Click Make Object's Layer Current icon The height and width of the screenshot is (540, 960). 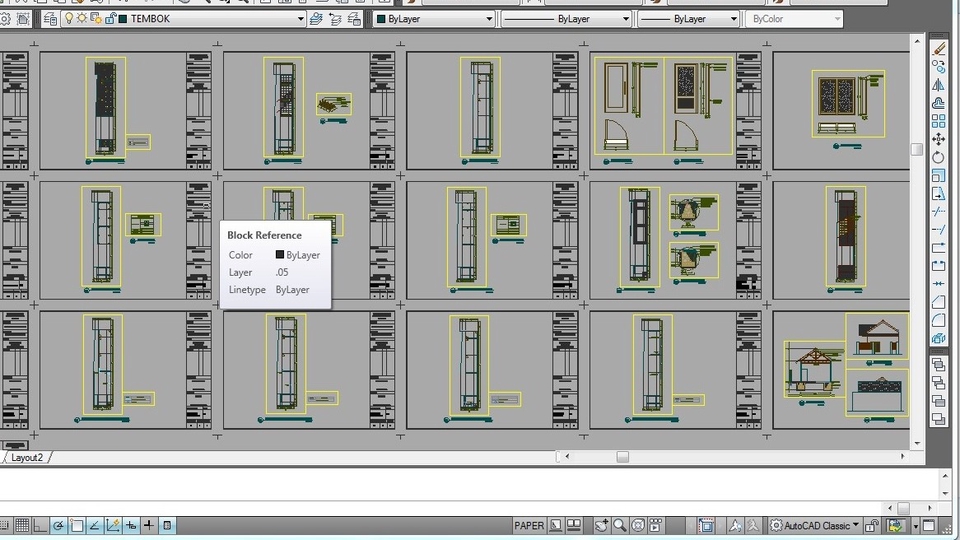pyautogui.click(x=316, y=19)
